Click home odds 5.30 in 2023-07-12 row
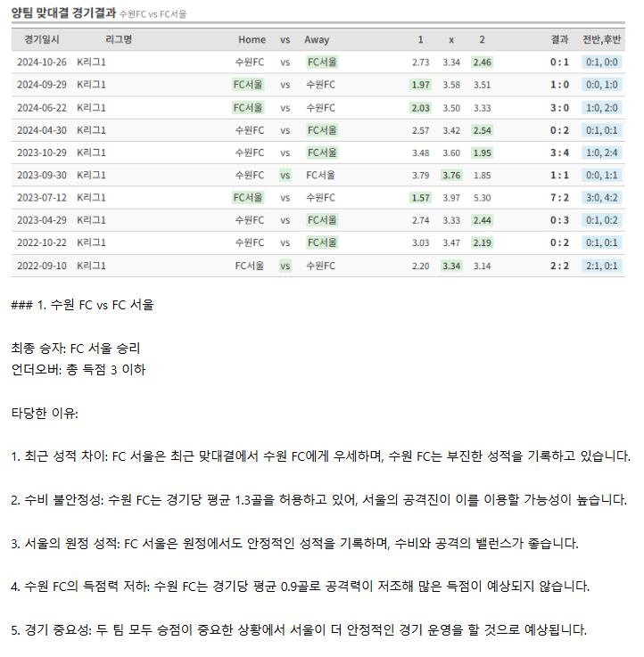 (483, 198)
